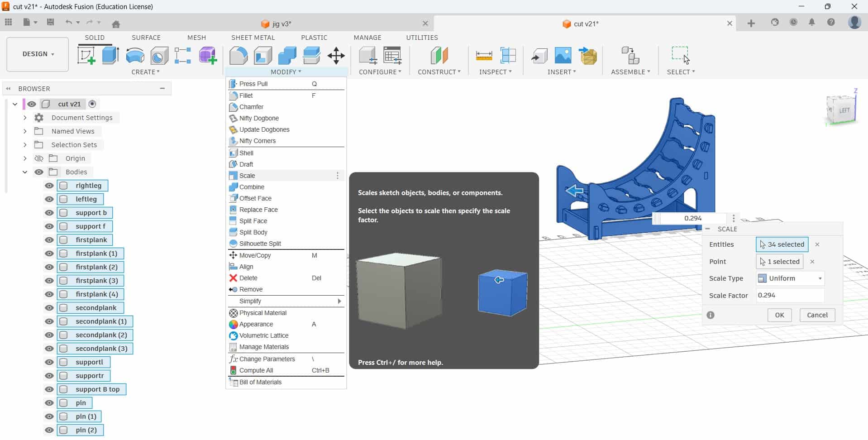The width and height of the screenshot is (868, 440).
Task: Toggle visibility of supportl body
Action: tap(49, 362)
